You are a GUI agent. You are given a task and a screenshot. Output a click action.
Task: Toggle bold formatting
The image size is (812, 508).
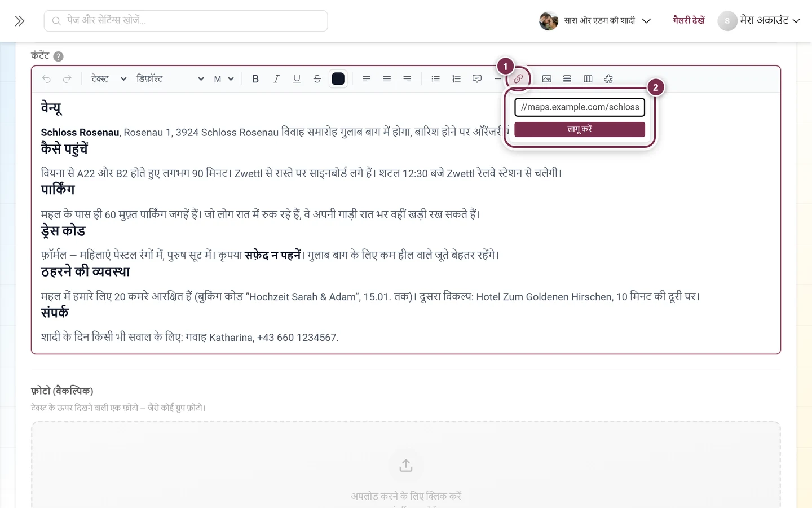255,79
